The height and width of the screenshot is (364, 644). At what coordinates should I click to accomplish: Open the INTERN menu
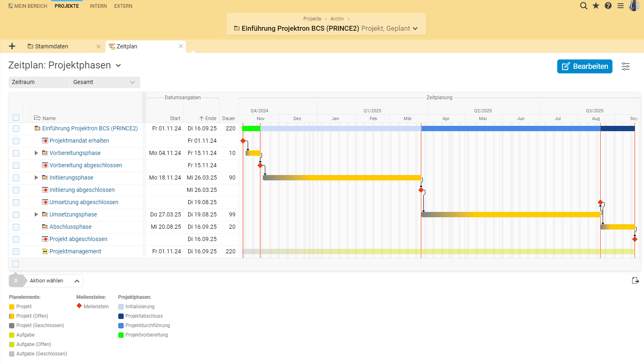pyautogui.click(x=98, y=6)
